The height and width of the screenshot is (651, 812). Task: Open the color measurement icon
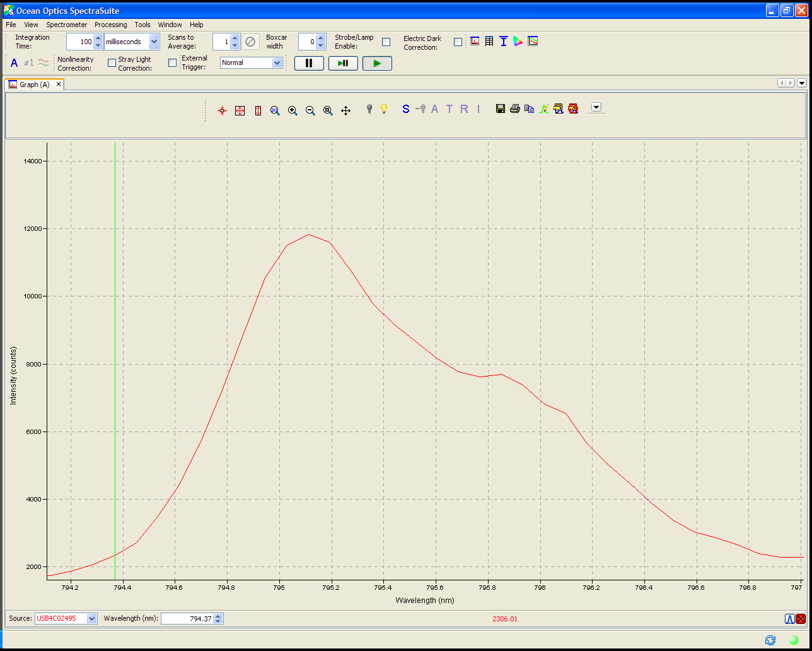pos(518,41)
